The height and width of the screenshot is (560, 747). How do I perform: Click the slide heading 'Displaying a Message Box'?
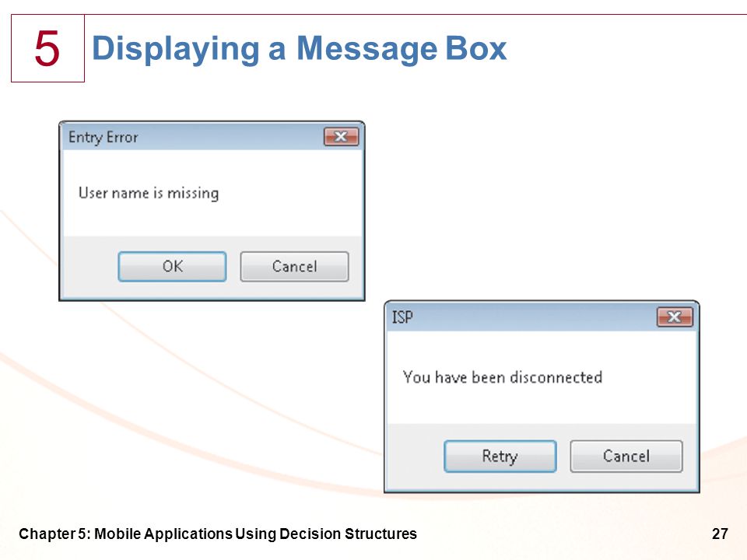[x=299, y=48]
